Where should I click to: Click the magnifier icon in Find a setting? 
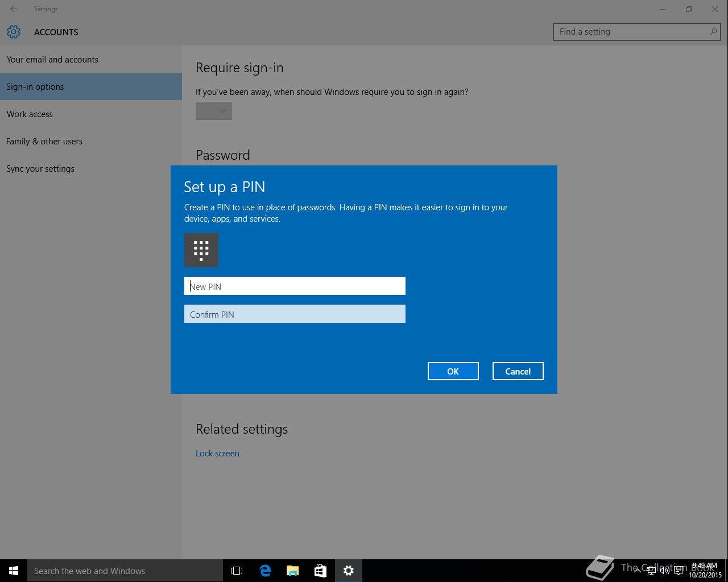(713, 32)
